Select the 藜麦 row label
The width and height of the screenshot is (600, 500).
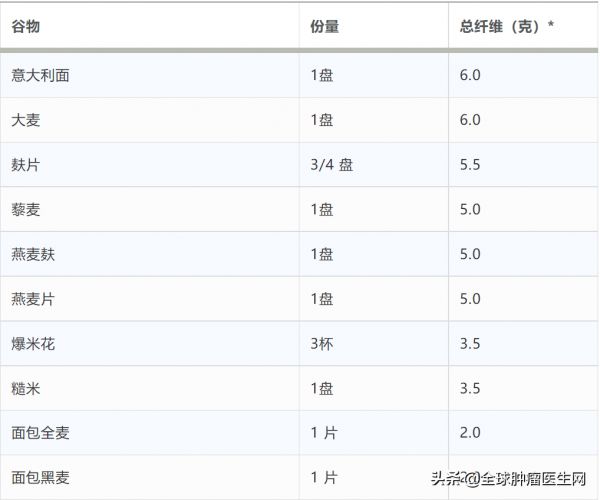[26, 210]
